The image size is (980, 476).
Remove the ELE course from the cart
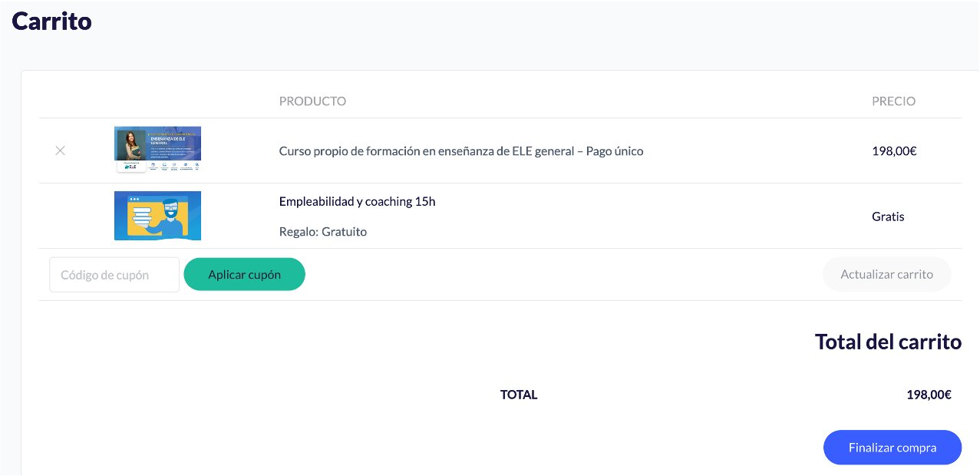[60, 150]
